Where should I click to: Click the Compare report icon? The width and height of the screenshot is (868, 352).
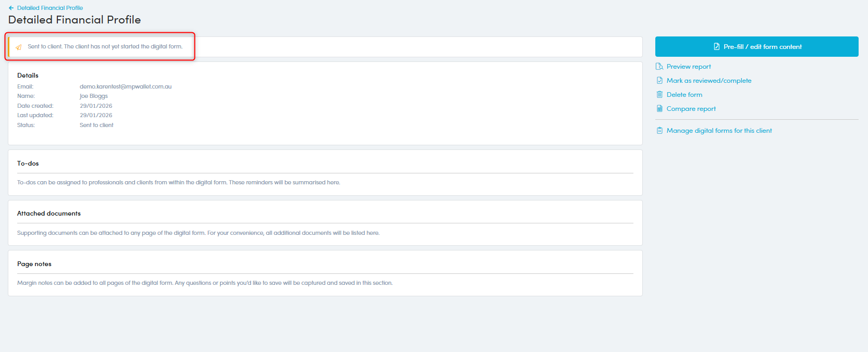point(659,109)
